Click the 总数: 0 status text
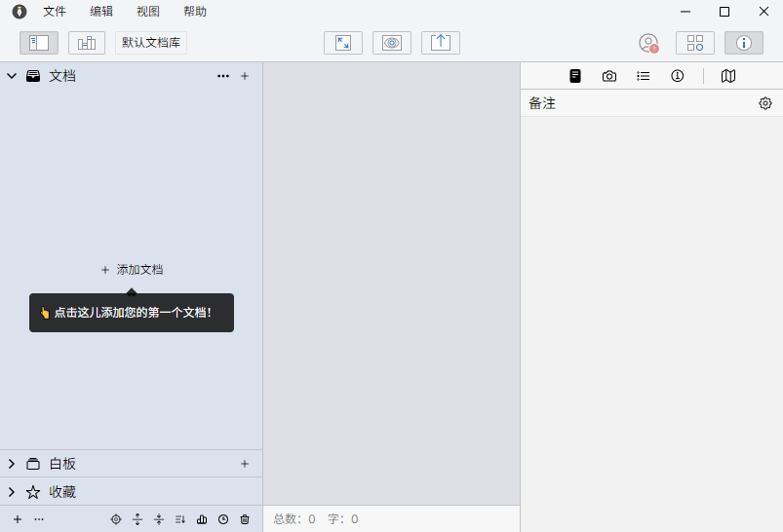The image size is (783, 532). [x=294, y=519]
